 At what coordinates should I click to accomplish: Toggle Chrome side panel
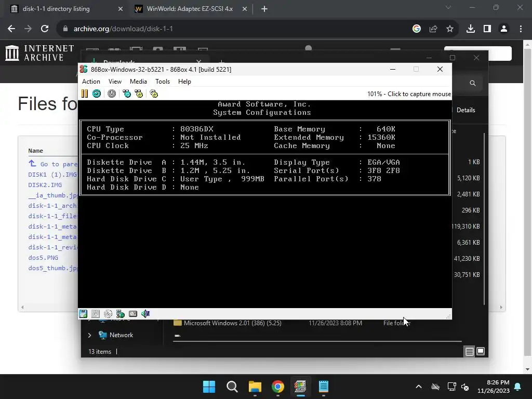click(487, 29)
